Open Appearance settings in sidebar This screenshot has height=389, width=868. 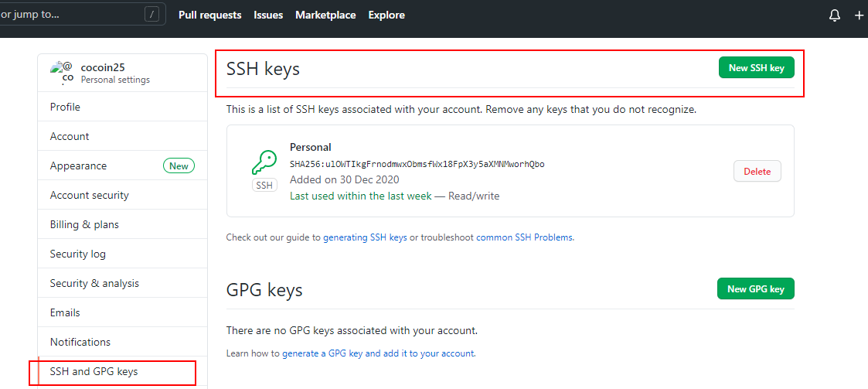pos(78,165)
